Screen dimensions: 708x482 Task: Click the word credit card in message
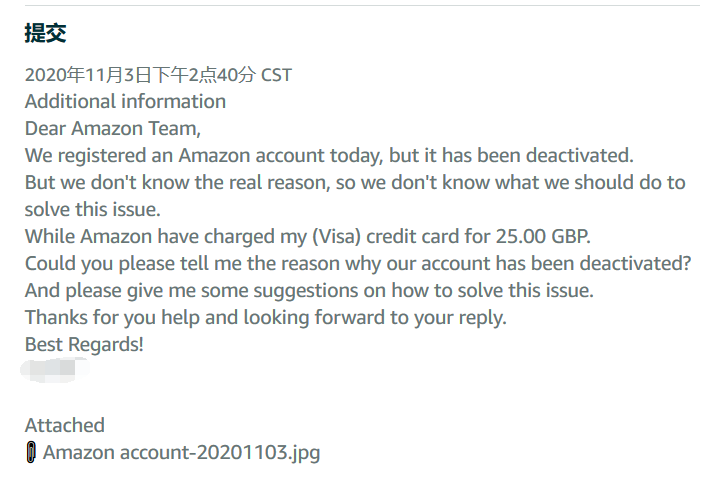pyautogui.click(x=417, y=237)
